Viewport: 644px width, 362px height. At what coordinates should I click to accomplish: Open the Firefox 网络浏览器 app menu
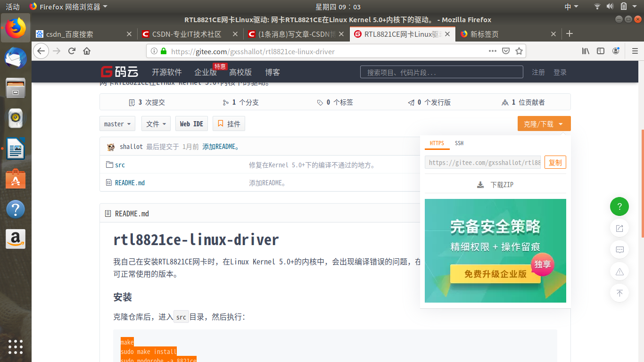(x=68, y=7)
